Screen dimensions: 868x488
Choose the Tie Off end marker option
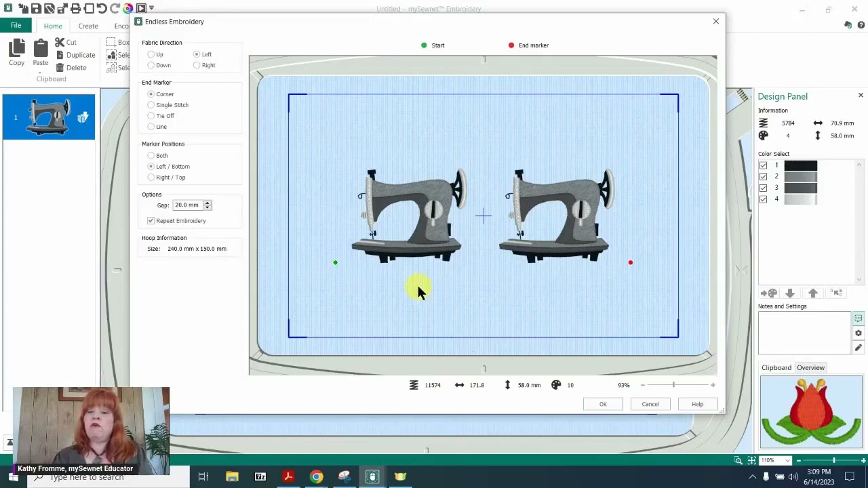151,116
